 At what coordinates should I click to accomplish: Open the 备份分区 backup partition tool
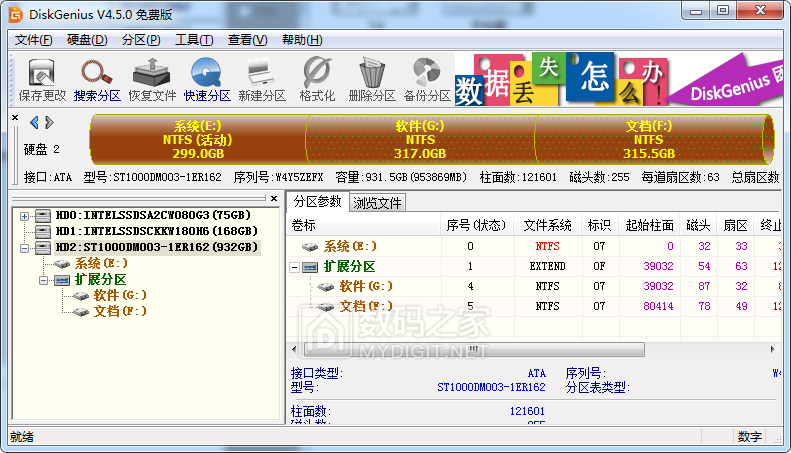point(427,80)
